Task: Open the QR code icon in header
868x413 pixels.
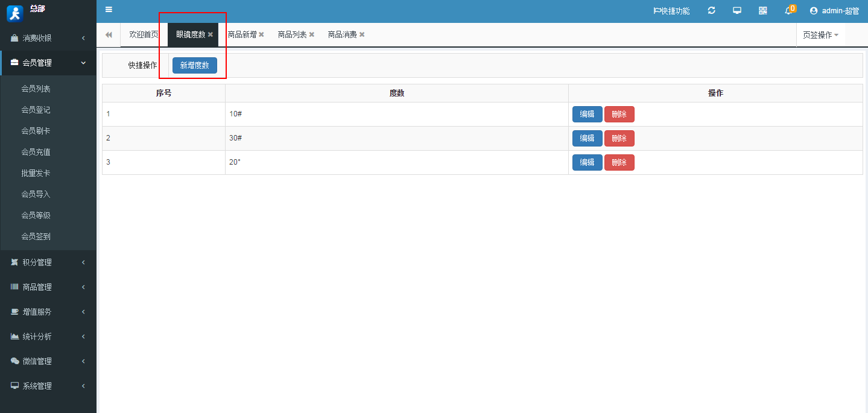Action: pos(763,10)
